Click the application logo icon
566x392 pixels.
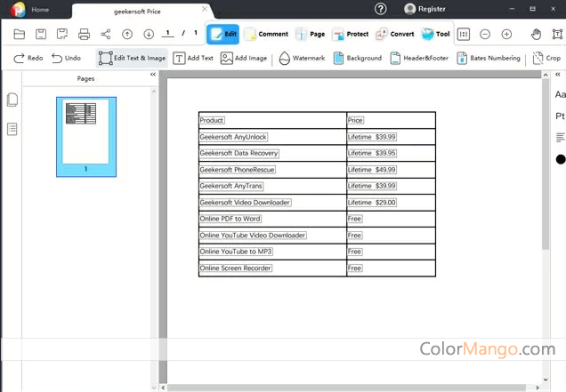click(x=17, y=10)
